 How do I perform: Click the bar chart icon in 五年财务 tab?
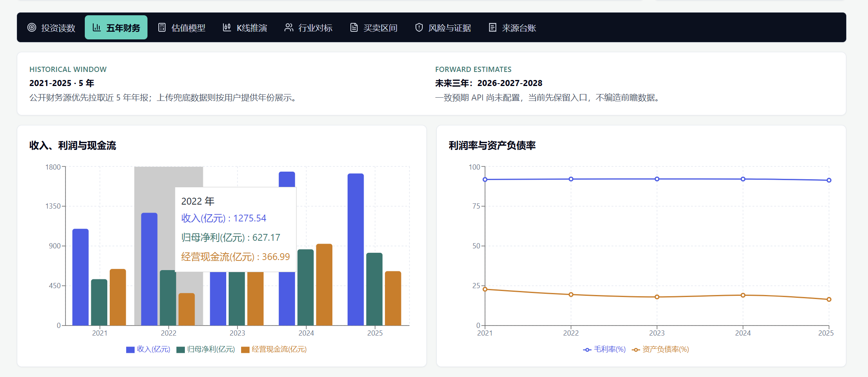(97, 27)
